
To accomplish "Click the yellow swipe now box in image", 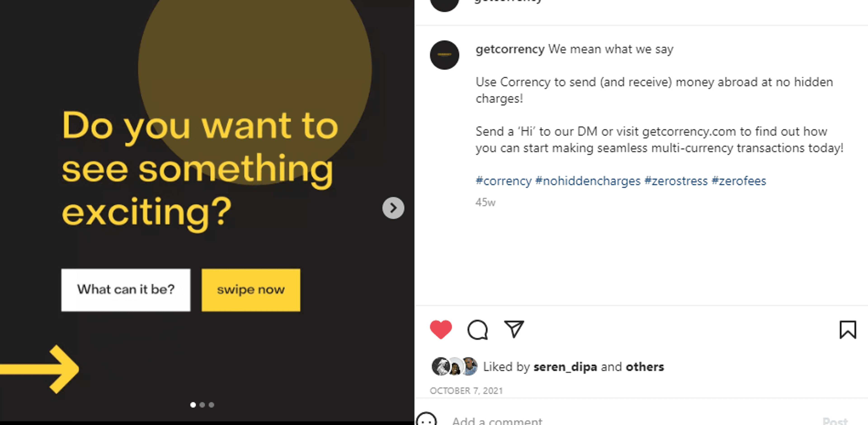I will [251, 290].
